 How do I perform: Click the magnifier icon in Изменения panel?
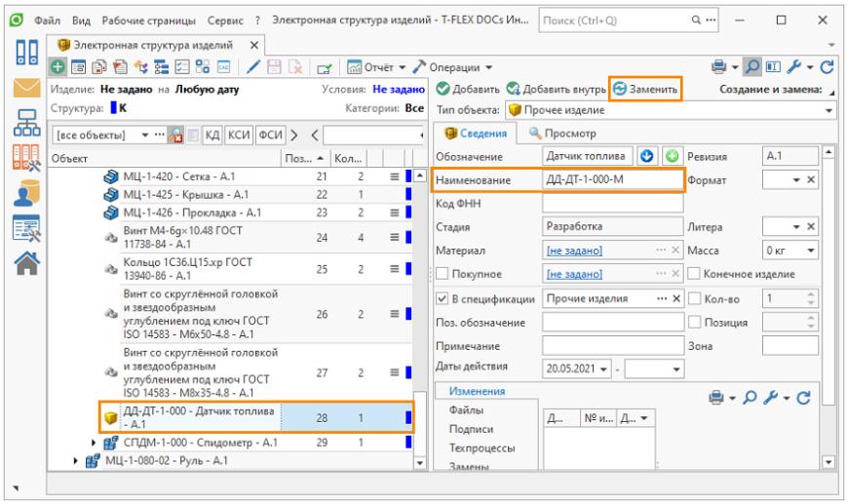tap(750, 398)
